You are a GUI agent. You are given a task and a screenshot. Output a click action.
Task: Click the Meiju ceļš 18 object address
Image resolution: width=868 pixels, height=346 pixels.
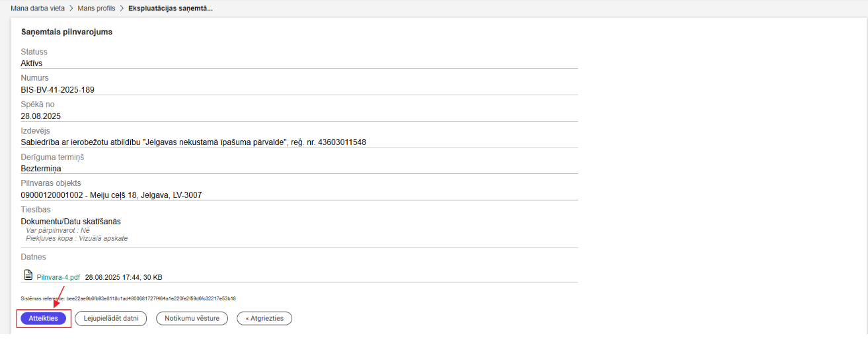click(x=111, y=195)
